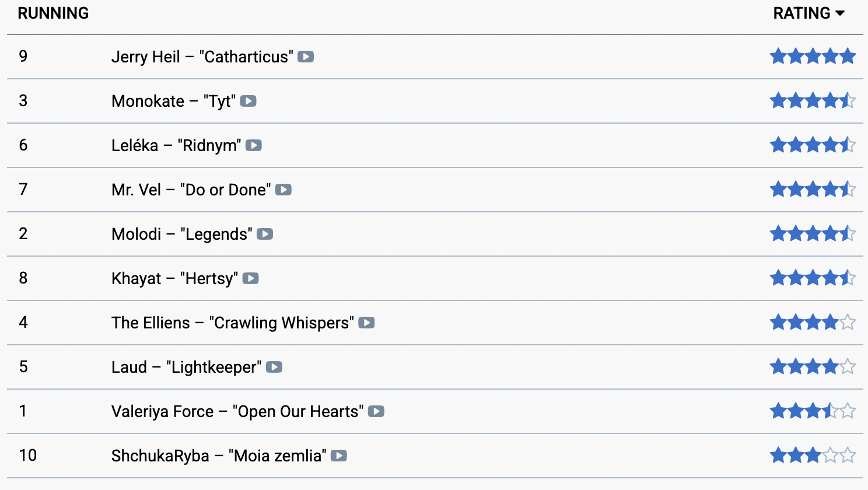
Task: Set Valeriya Force star rating
Action: (x=813, y=411)
